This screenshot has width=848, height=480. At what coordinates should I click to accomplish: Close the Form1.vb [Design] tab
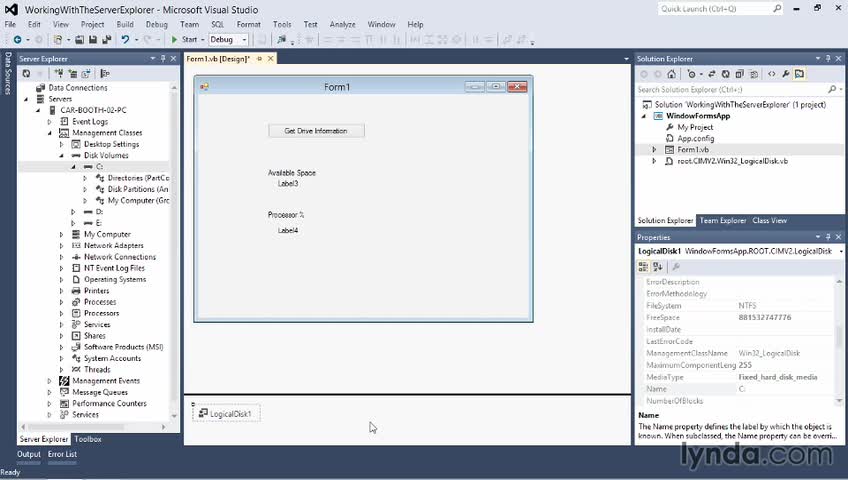tap(270, 58)
